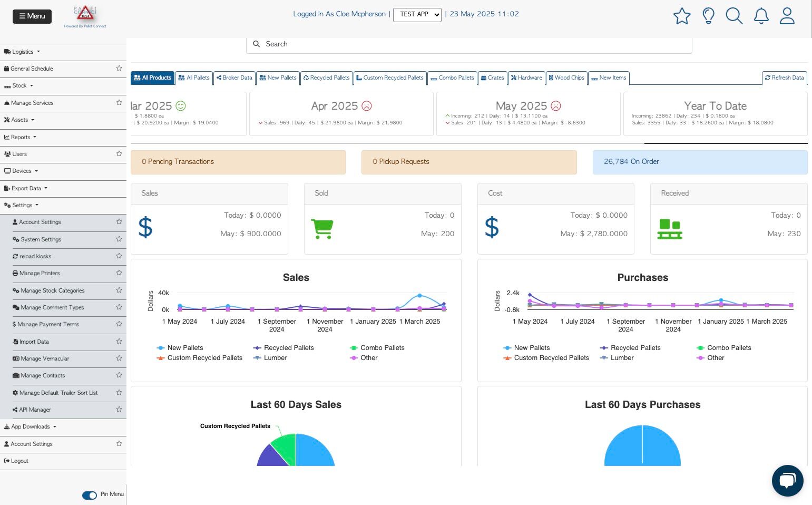The image size is (812, 505).
Task: Toggle Recycled Pallets series in Sales legend
Action: point(283,348)
